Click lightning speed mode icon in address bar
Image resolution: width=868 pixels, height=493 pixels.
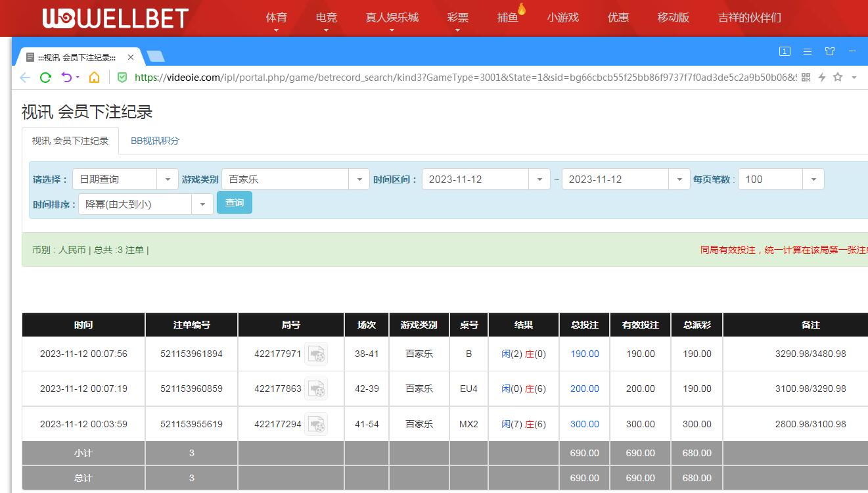pyautogui.click(x=821, y=78)
